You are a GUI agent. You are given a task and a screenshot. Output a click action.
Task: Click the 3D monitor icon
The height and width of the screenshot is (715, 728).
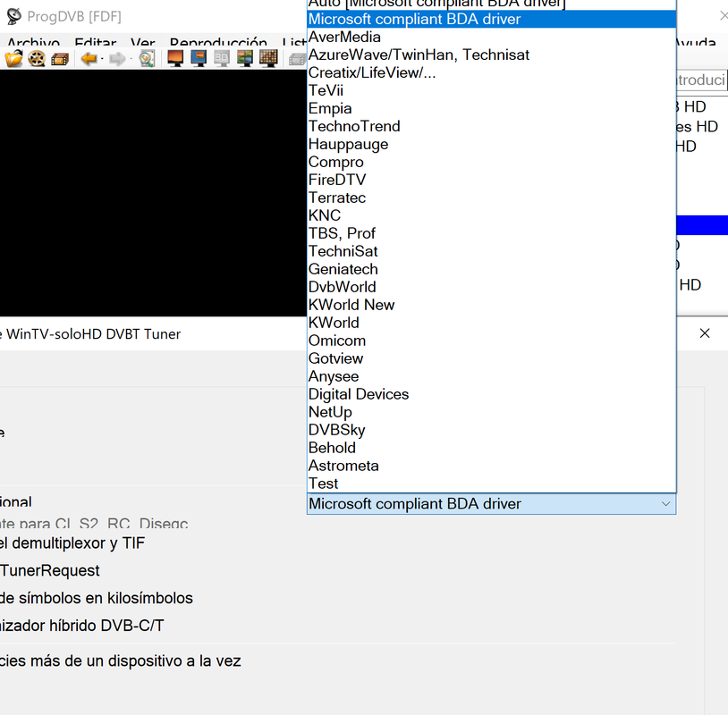(222, 59)
